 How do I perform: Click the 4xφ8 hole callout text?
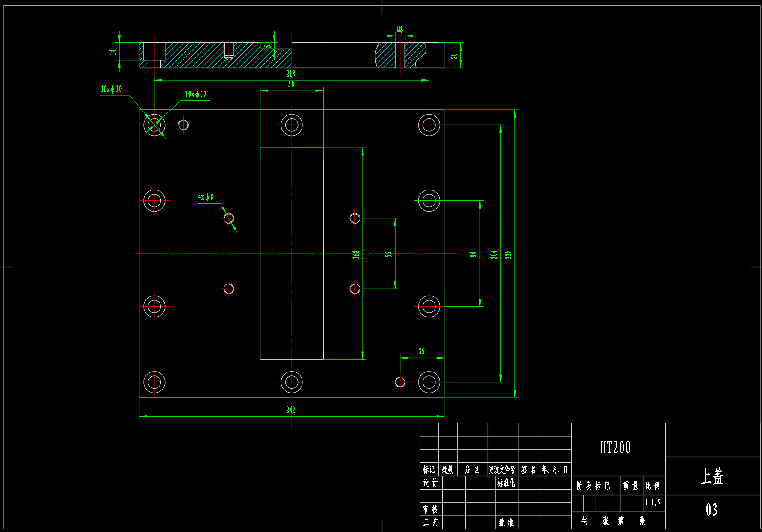pos(206,197)
